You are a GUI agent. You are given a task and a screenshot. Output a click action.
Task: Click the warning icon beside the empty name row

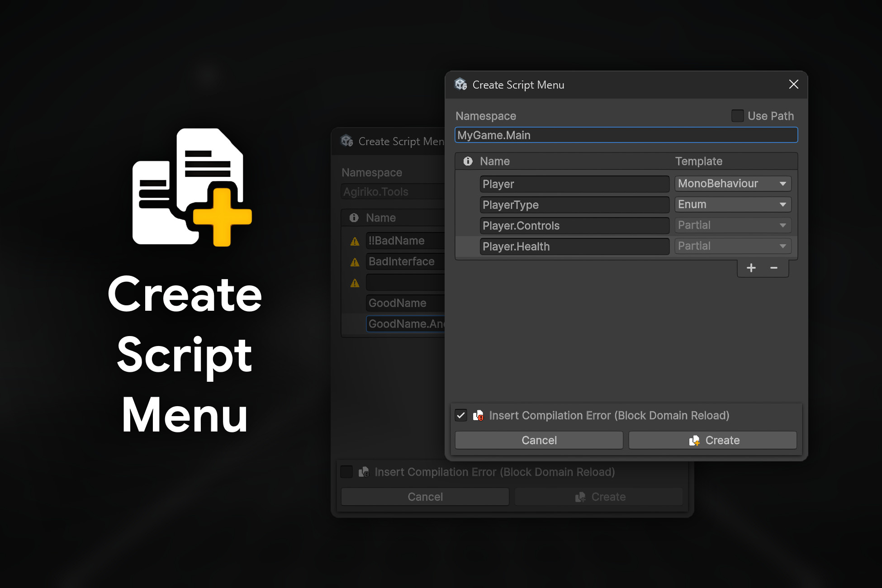tap(355, 283)
